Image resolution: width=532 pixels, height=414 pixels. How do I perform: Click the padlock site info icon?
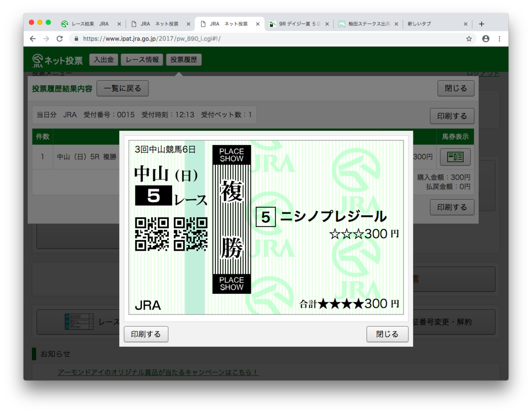pos(77,39)
